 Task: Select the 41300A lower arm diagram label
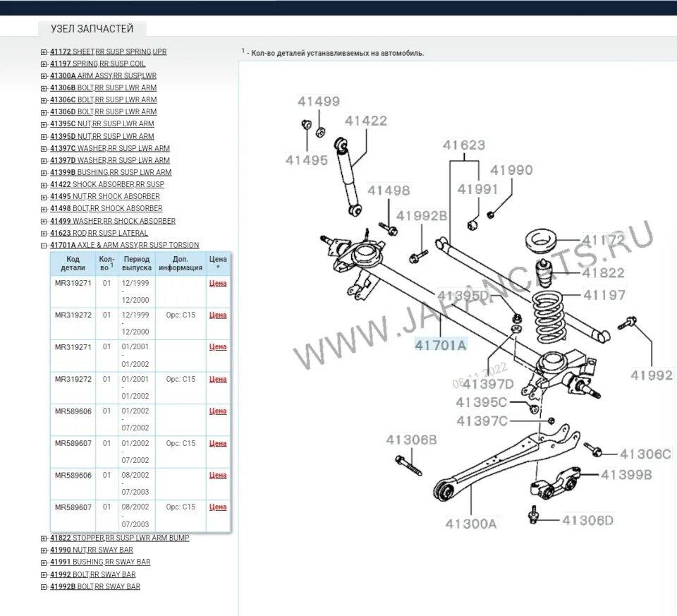pyautogui.click(x=471, y=524)
